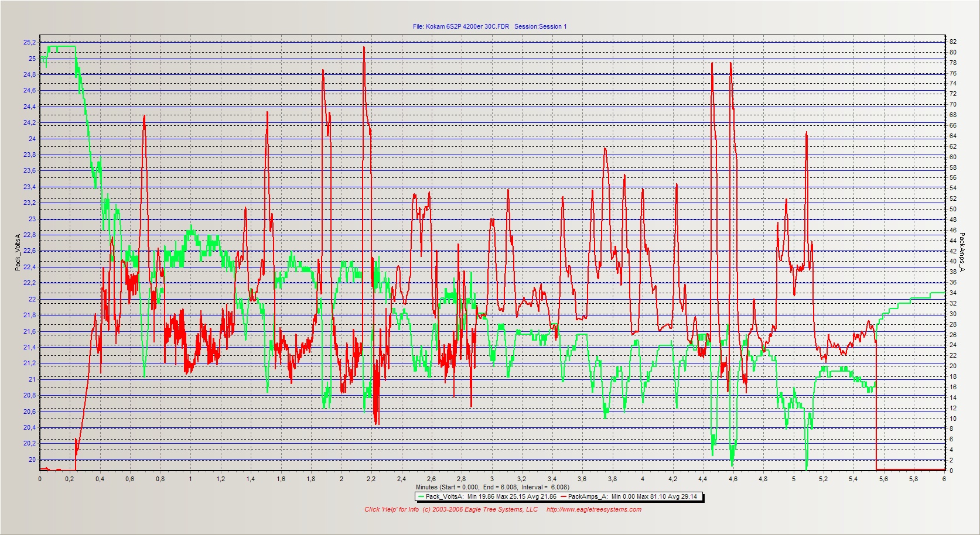
Task: Click the '12' tick on amps axis
Action: coord(953,408)
